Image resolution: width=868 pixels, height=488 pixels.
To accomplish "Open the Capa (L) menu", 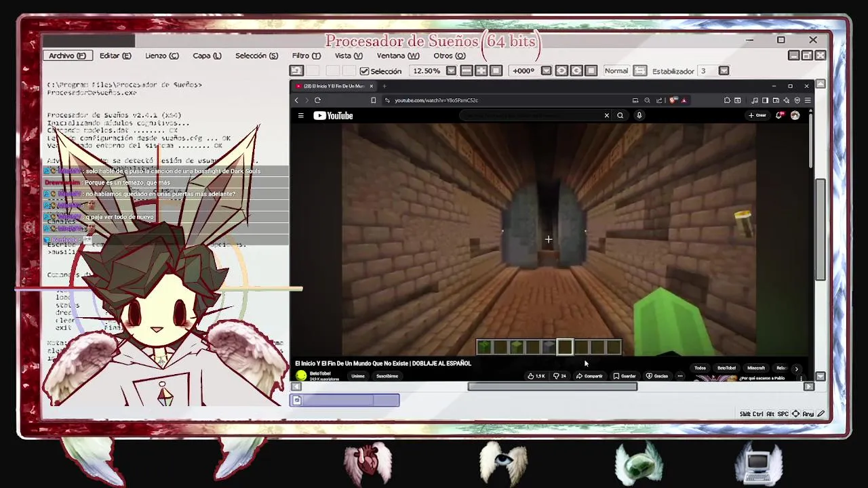I will 207,56.
